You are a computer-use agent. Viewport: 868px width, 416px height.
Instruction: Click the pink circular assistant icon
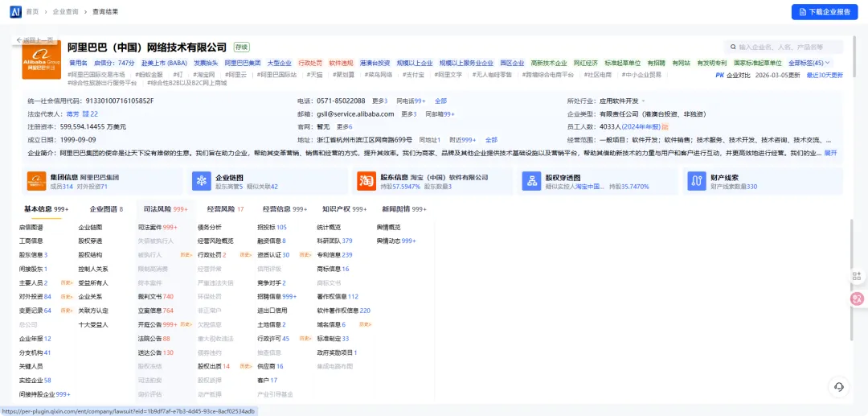coord(858,299)
